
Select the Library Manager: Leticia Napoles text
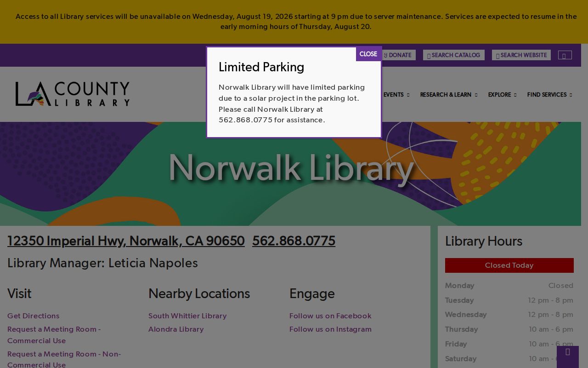[102, 263]
